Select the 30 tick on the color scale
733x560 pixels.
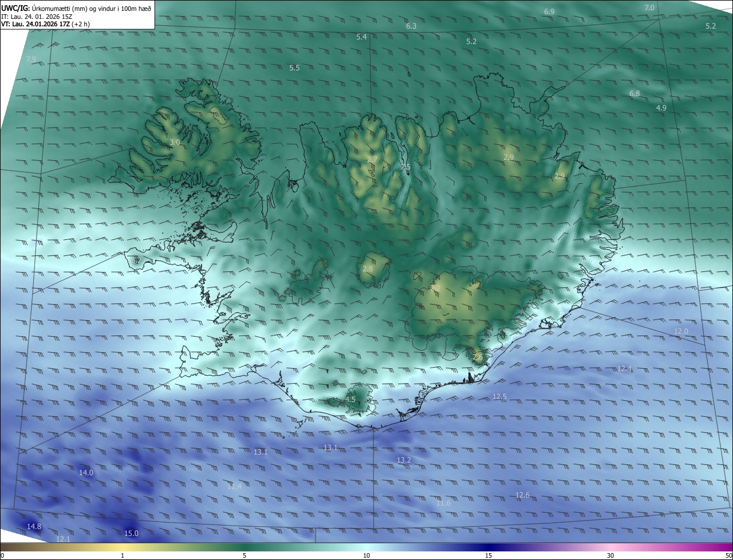tap(610, 555)
